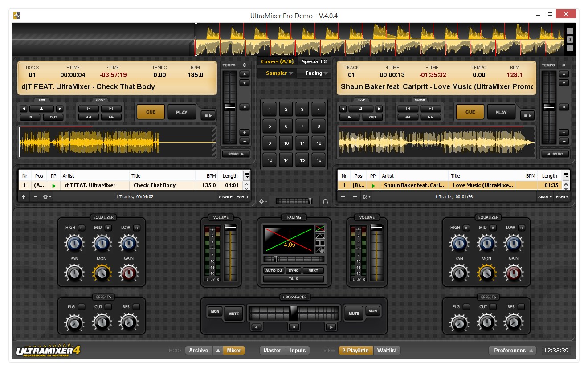This screenshot has width=588, height=371.
Task: Click left deck CUE button
Action: point(151,112)
